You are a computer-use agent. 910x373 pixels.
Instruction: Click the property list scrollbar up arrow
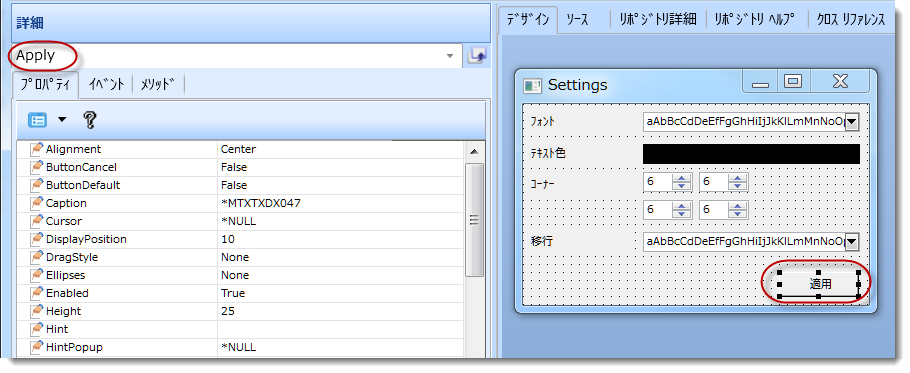474,152
